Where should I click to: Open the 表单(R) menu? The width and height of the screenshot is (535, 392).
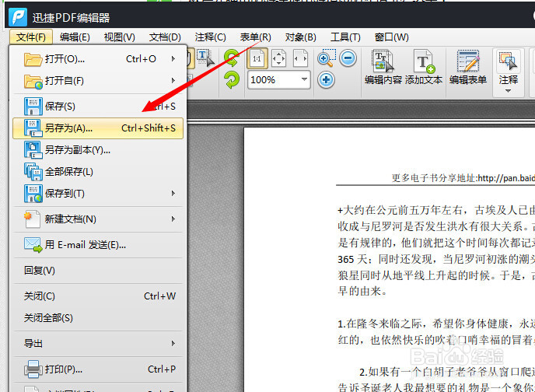pos(255,37)
